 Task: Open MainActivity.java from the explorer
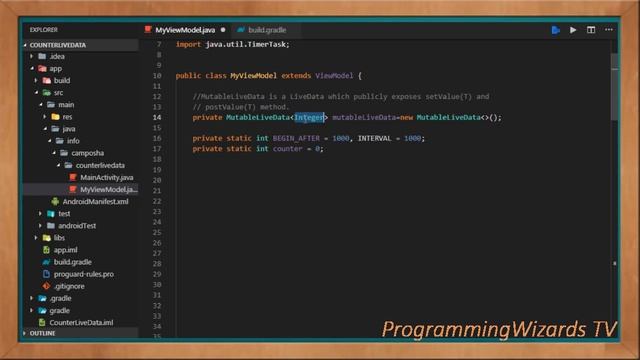[x=107, y=177]
